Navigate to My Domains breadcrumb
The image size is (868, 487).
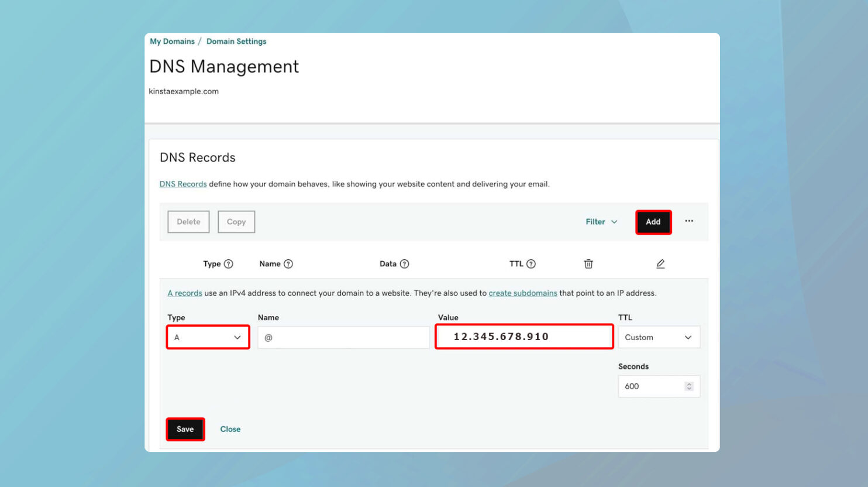coord(172,41)
